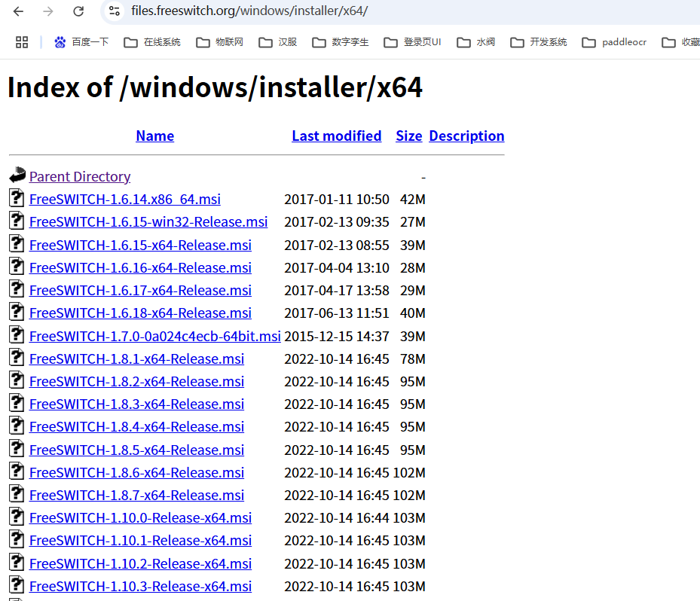
Task: Open the 登录页UI bookmark folder
Action: tap(412, 42)
